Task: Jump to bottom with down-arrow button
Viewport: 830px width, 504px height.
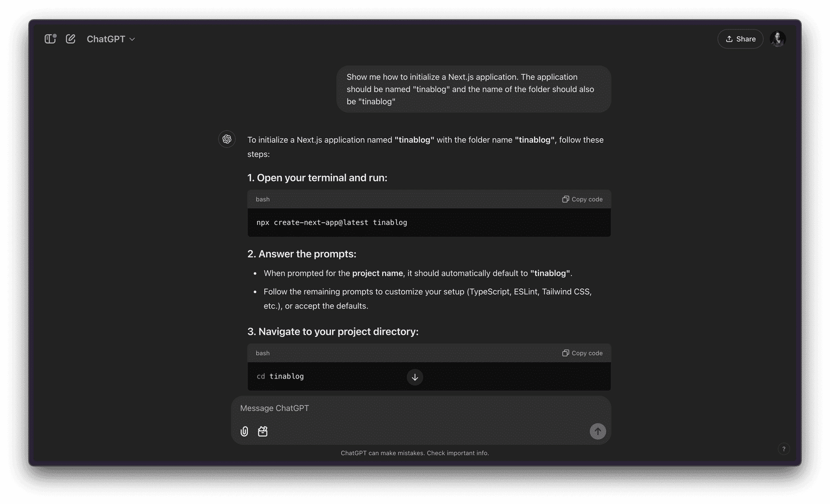Action: 415,377
